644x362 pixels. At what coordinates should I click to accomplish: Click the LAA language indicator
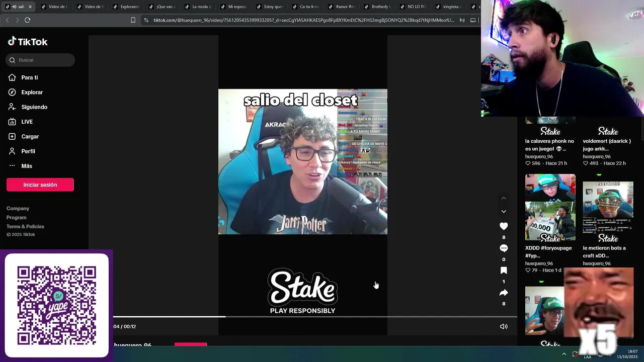pyautogui.click(x=587, y=357)
